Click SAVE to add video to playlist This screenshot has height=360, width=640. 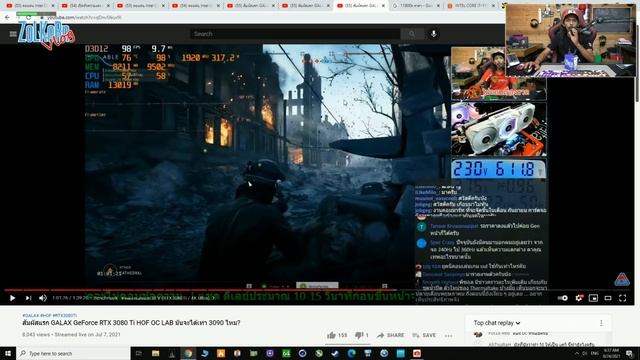(x=424, y=335)
